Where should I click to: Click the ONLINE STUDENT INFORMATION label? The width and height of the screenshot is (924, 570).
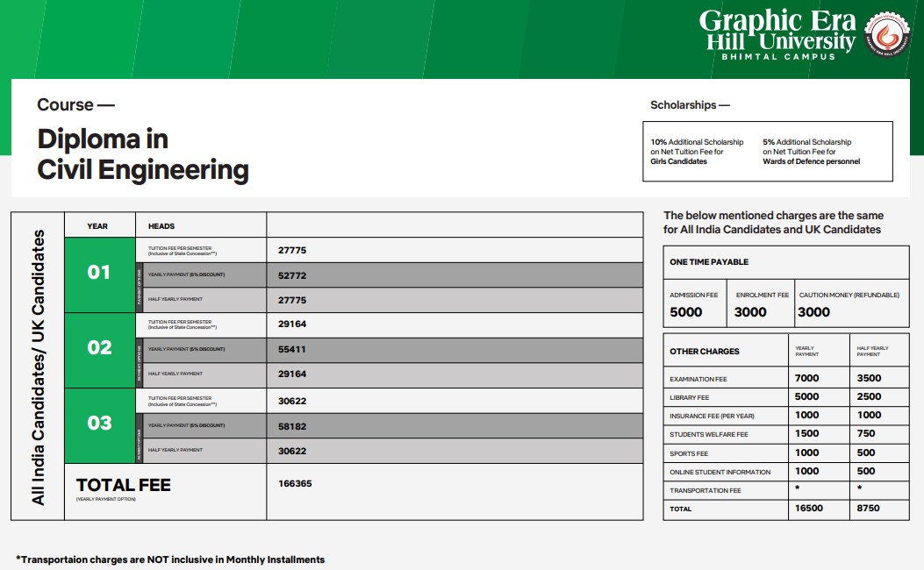(720, 473)
